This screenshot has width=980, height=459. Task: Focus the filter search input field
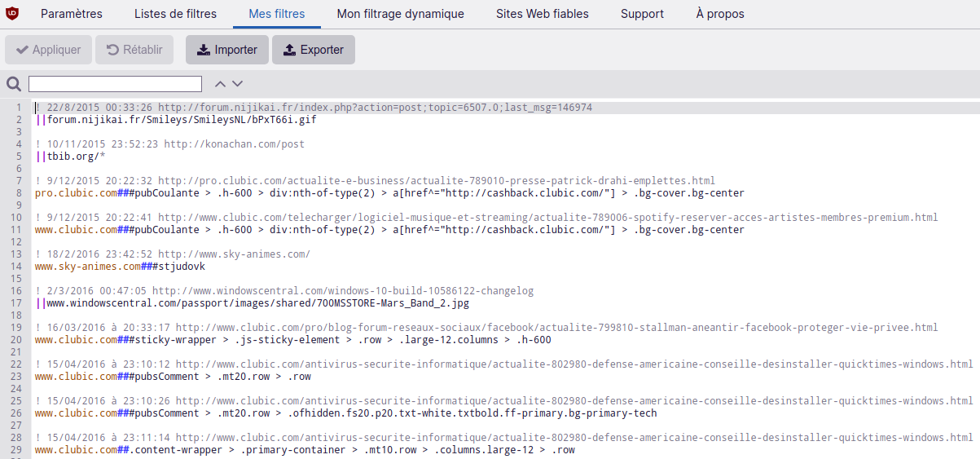(115, 84)
